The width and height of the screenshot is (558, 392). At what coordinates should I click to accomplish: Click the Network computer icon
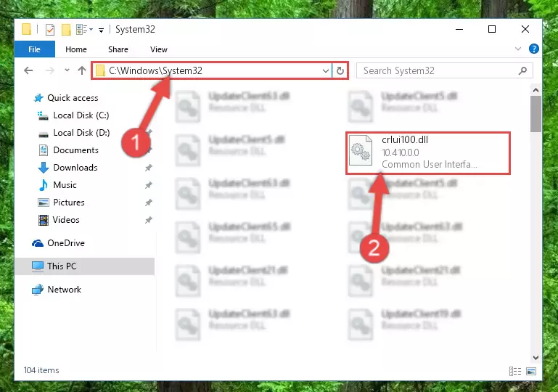click(x=37, y=290)
